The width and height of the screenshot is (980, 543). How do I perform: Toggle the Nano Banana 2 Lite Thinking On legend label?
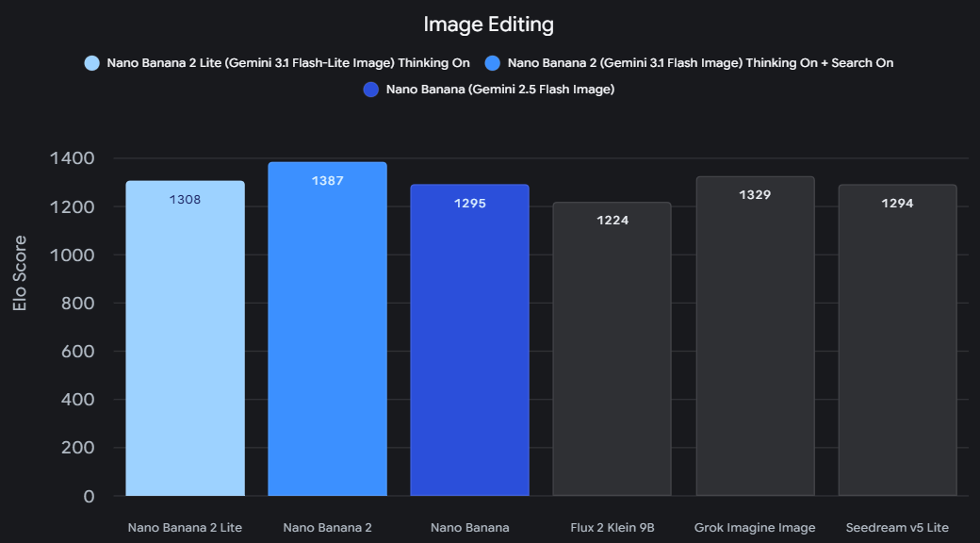[288, 63]
